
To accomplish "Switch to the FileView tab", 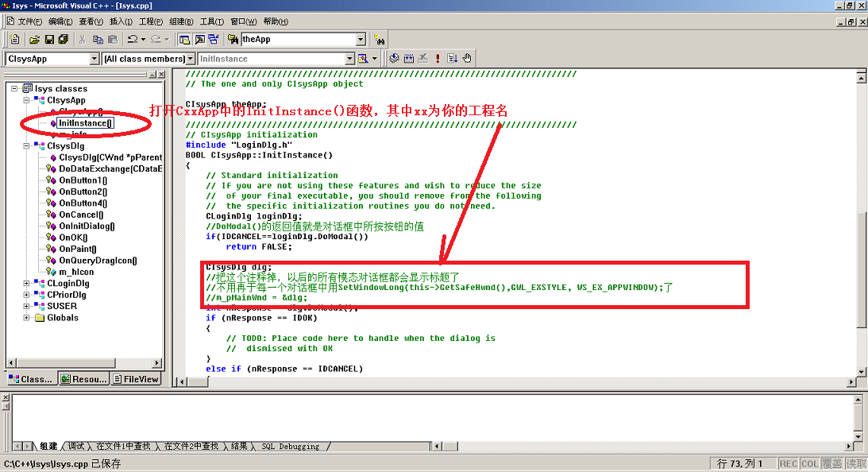I will [136, 379].
